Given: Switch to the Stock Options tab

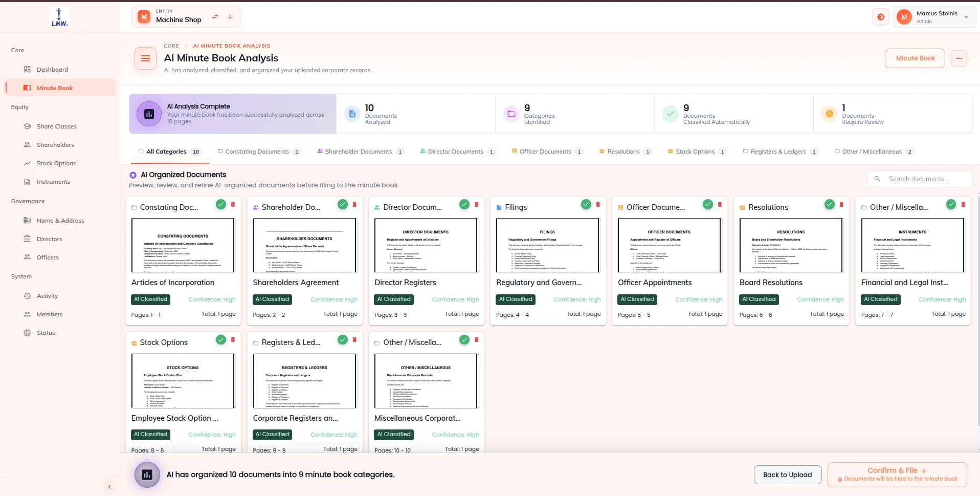Looking at the screenshot, I should point(697,152).
